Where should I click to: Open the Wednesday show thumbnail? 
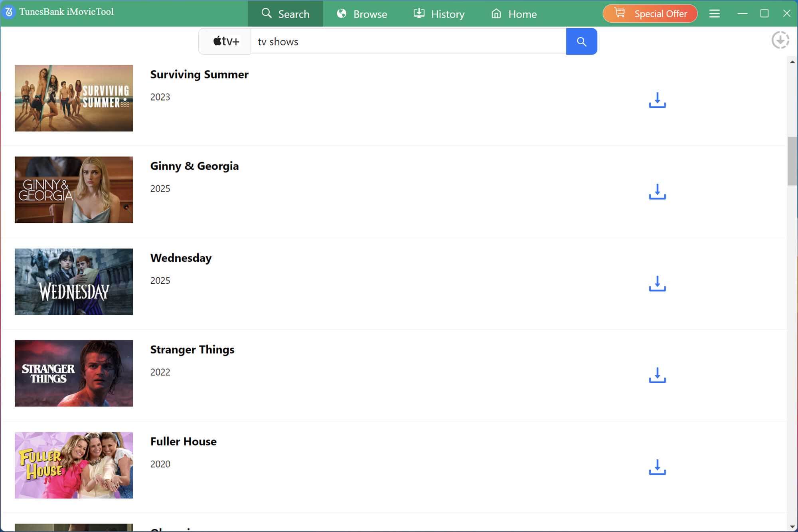[x=74, y=282]
